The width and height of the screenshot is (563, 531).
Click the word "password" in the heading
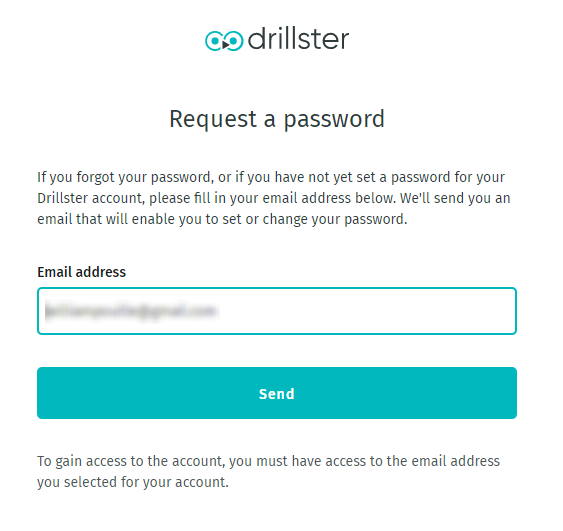click(x=334, y=120)
